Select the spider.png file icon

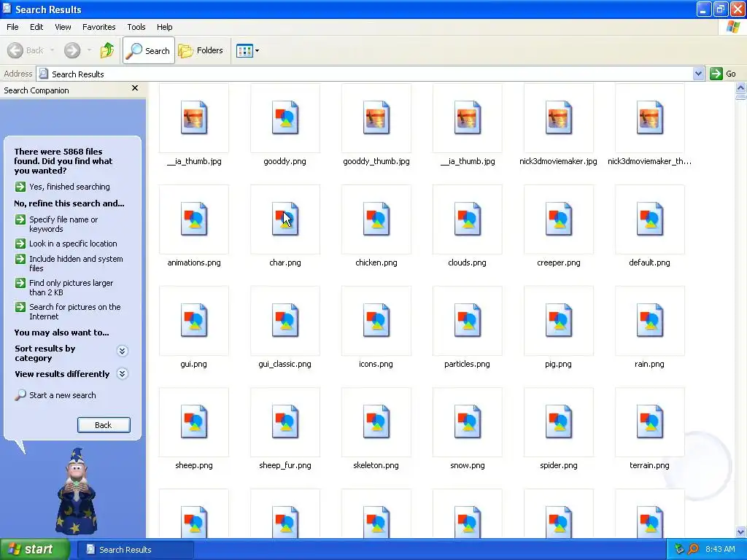click(x=558, y=422)
